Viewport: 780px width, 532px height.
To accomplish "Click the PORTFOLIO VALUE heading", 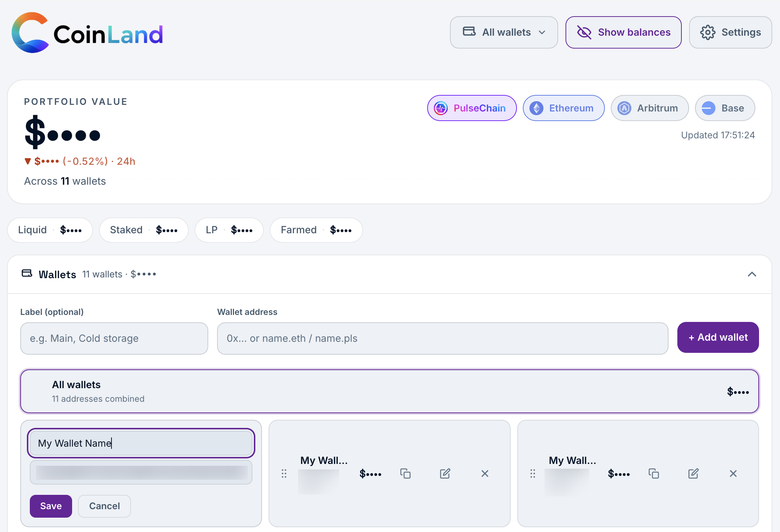I will pyautogui.click(x=76, y=102).
